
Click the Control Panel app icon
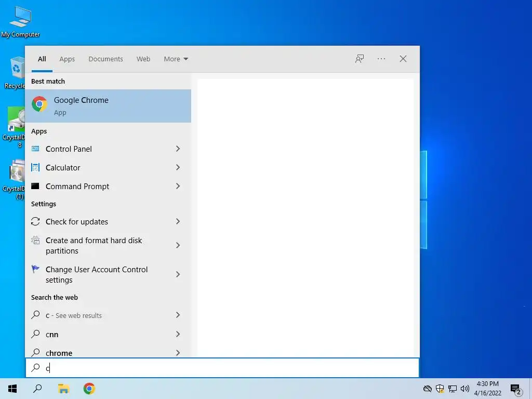pos(35,149)
